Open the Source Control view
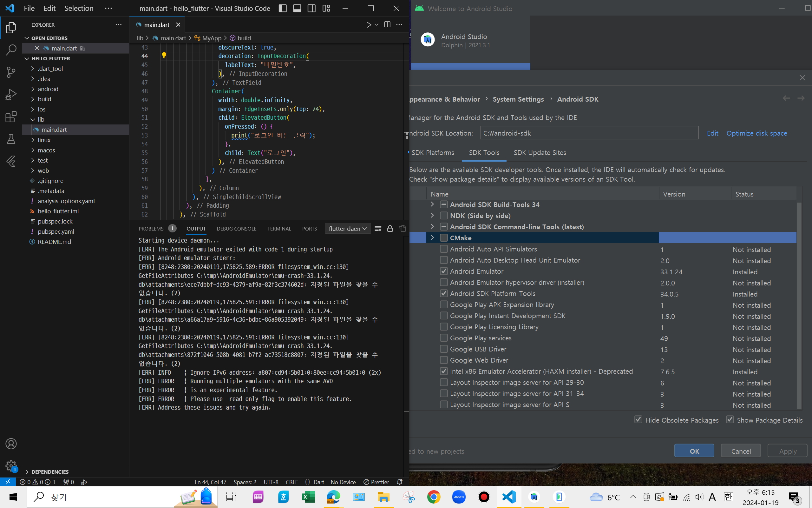The width and height of the screenshot is (812, 508). point(11,72)
